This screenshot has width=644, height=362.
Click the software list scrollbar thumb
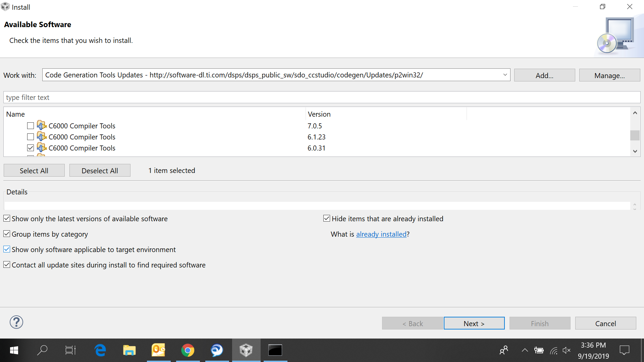tap(635, 135)
